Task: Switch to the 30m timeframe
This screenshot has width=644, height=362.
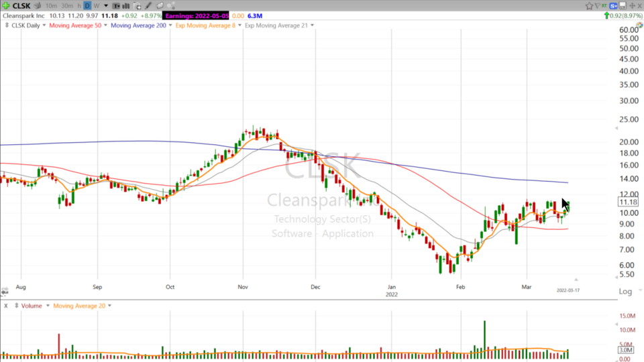Action: pyautogui.click(x=68, y=5)
